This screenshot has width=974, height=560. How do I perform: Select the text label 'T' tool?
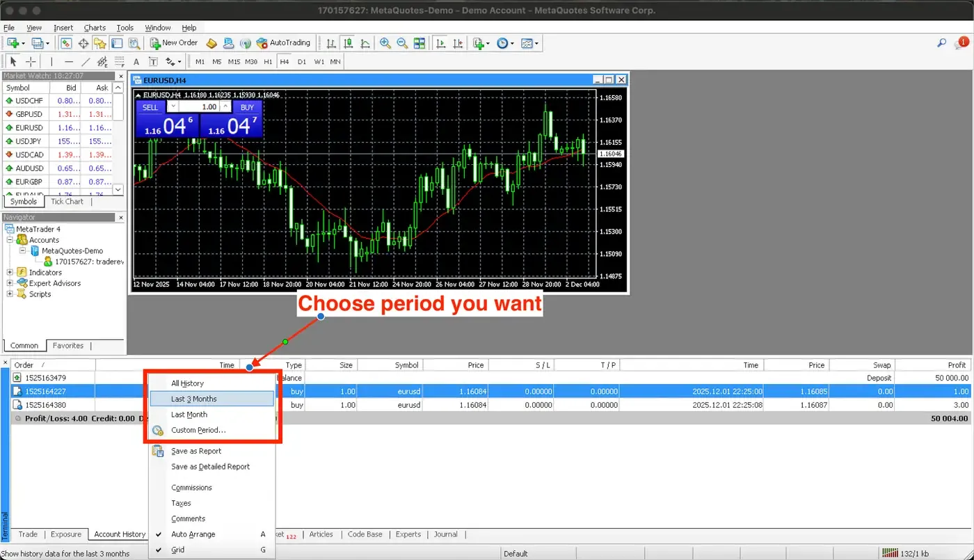tap(153, 61)
